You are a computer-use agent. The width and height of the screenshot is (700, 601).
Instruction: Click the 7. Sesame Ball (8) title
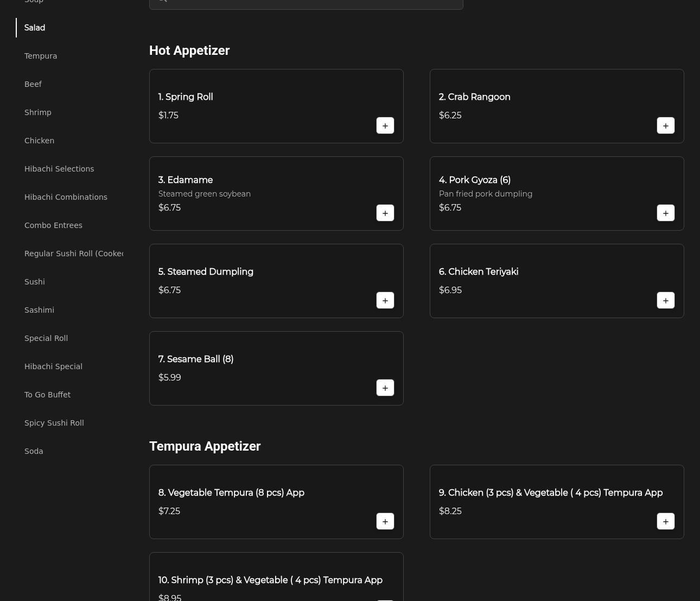(x=196, y=359)
